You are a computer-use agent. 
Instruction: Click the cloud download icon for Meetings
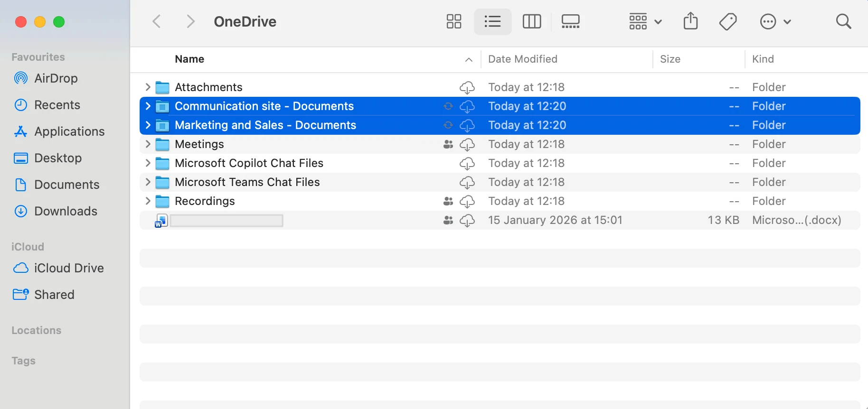coord(467,144)
